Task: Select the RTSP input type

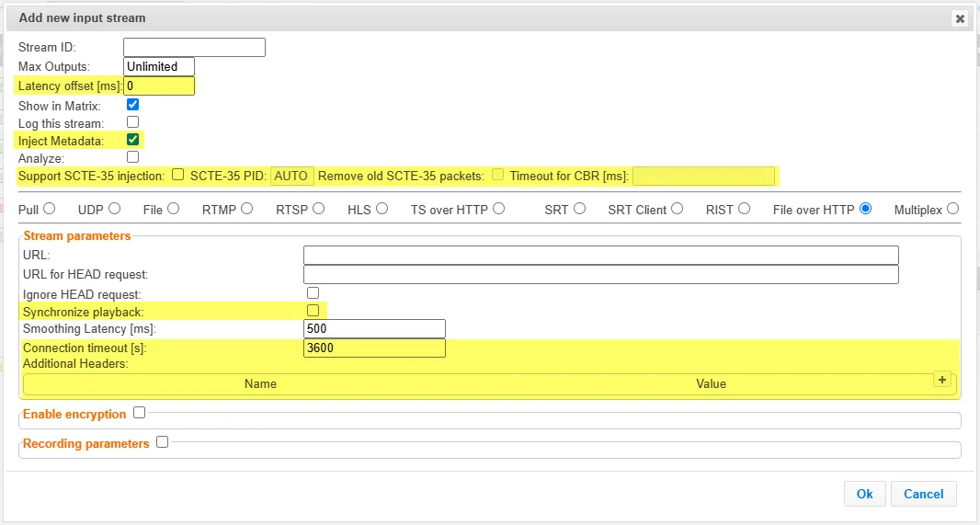Action: tap(319, 208)
